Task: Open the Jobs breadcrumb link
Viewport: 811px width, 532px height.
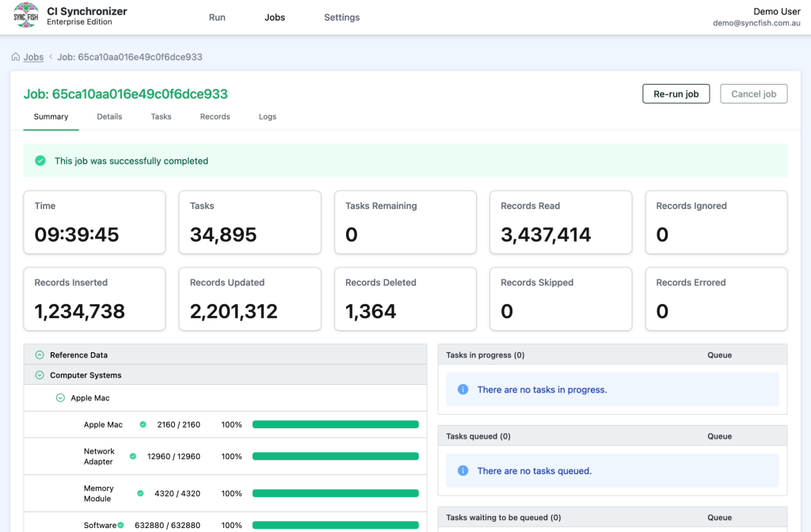Action: point(32,57)
